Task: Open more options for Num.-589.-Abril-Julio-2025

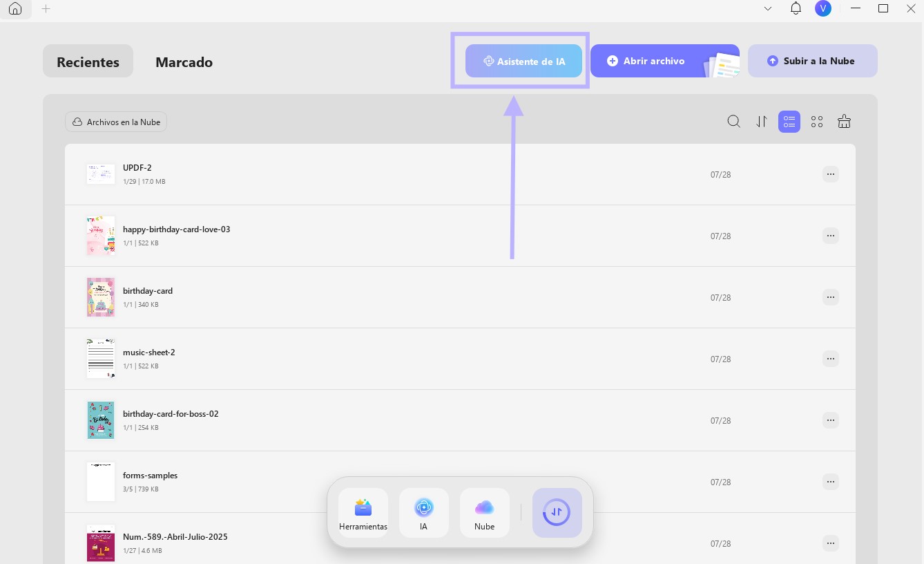Action: (x=831, y=543)
